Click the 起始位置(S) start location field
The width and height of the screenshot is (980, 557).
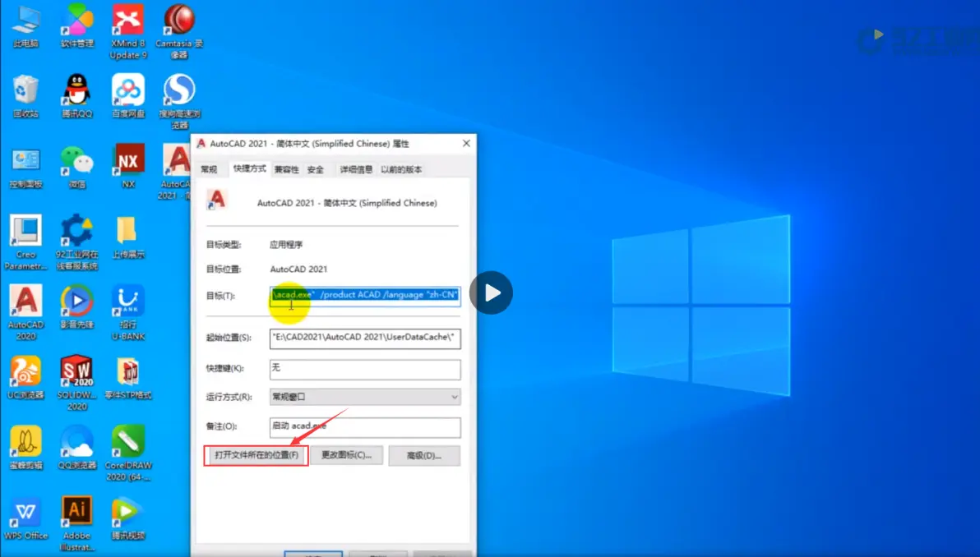pos(365,338)
